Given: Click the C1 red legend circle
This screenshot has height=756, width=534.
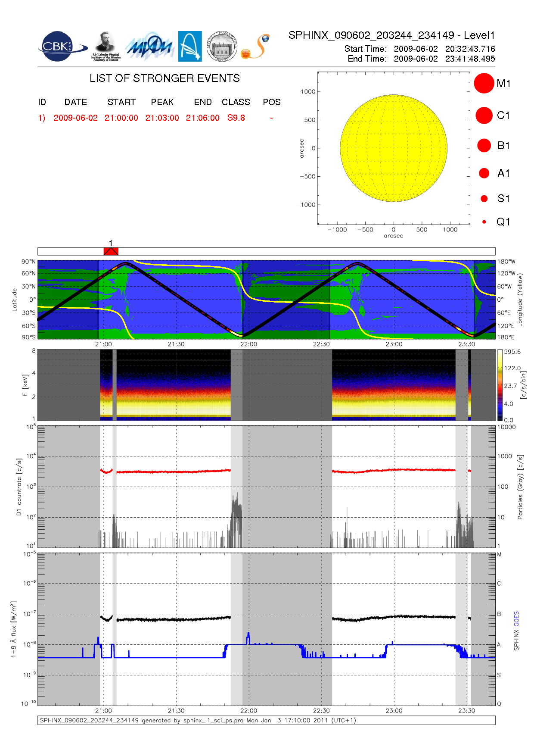Looking at the screenshot, I should (x=484, y=116).
